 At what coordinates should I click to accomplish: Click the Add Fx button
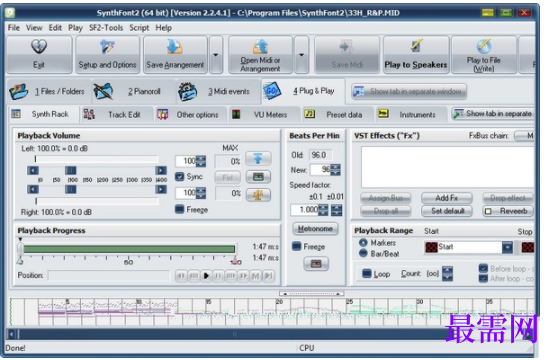[447, 198]
